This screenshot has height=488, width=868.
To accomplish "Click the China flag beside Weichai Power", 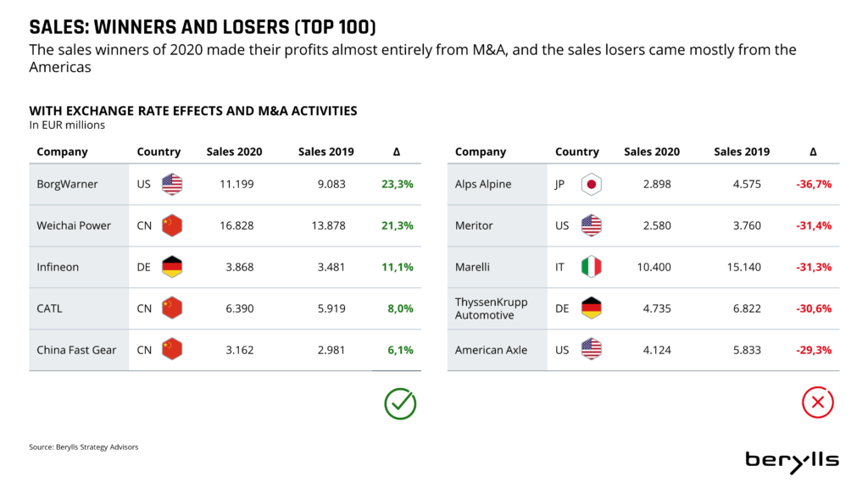I will [x=172, y=225].
